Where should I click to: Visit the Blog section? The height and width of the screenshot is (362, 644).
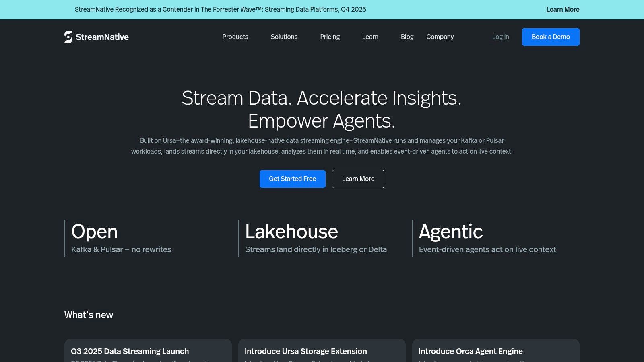pos(407,37)
